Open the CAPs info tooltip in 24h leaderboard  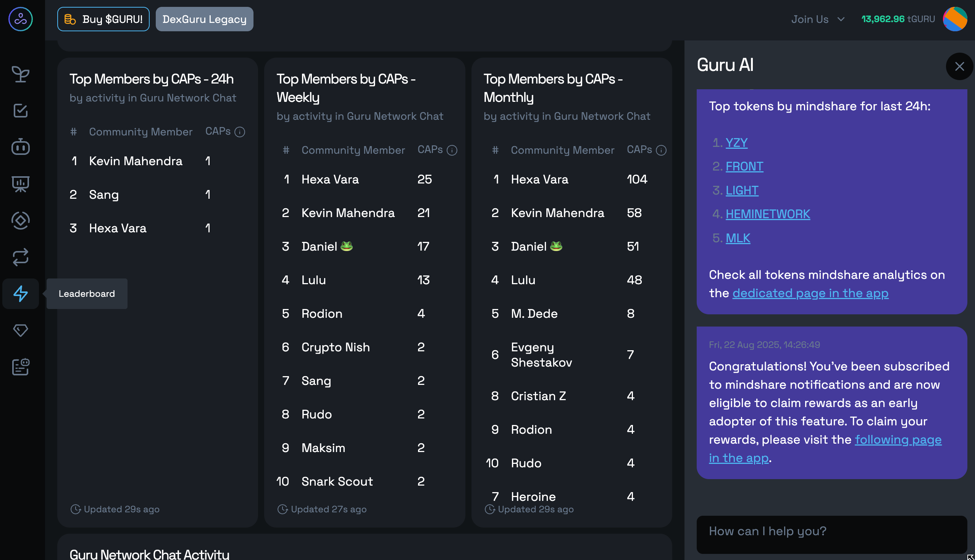[x=240, y=132]
